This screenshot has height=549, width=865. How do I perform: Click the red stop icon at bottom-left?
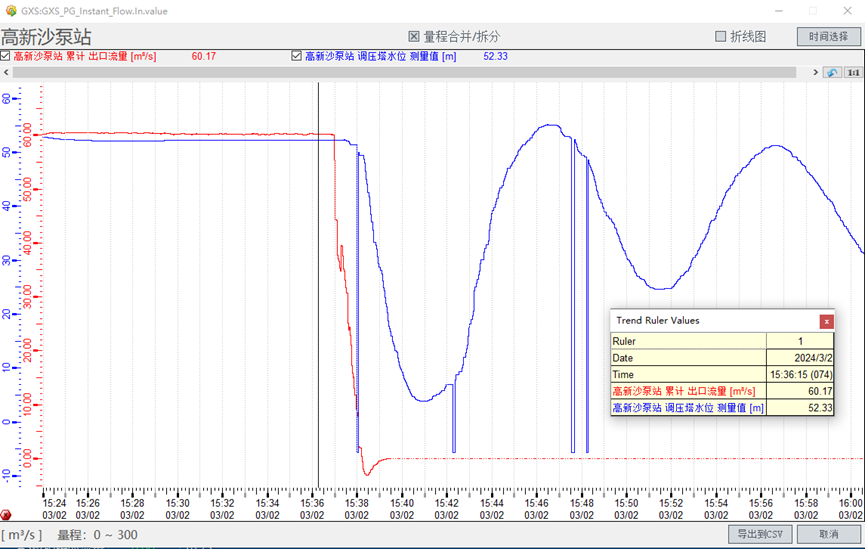pyautogui.click(x=7, y=515)
